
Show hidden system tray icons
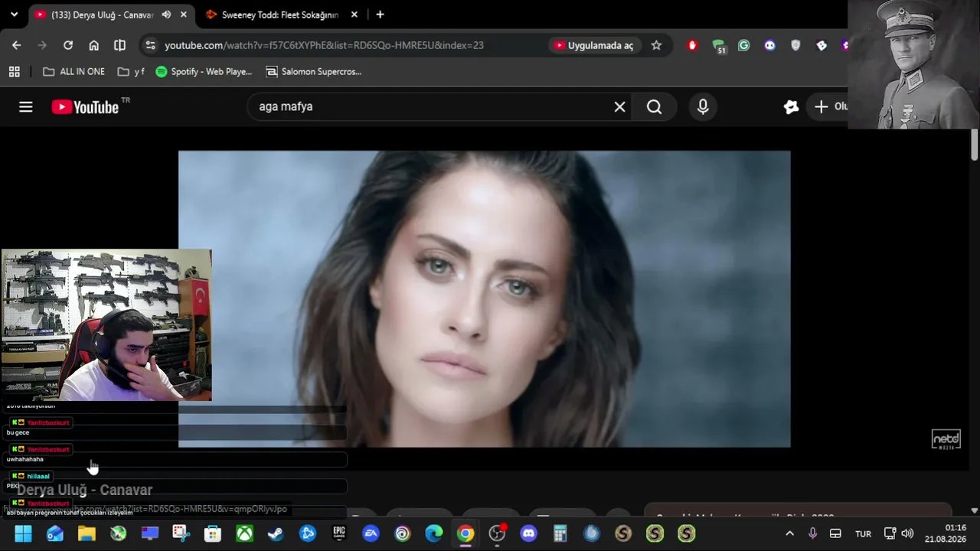pyautogui.click(x=789, y=533)
